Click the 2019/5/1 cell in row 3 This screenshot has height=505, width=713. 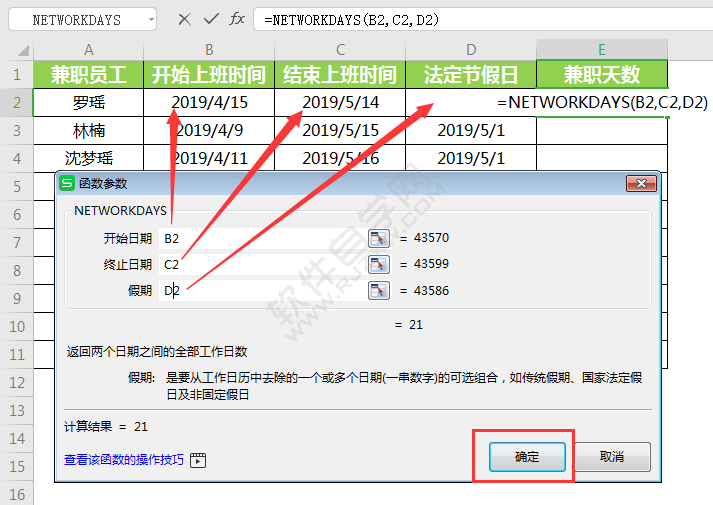[x=471, y=130]
